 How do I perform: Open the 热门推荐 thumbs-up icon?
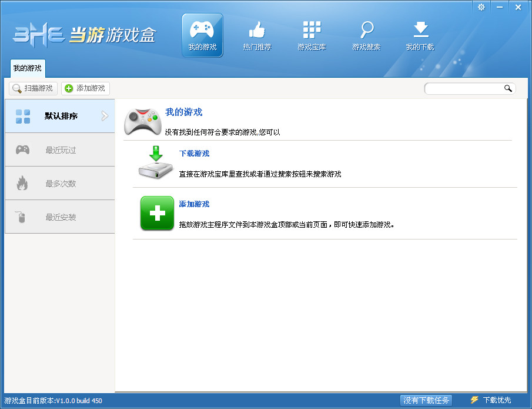[x=257, y=28]
